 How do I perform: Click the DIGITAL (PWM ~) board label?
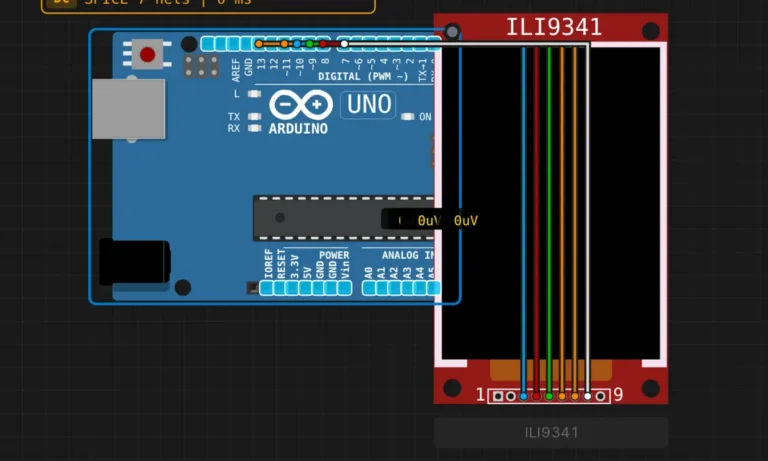pos(363,76)
